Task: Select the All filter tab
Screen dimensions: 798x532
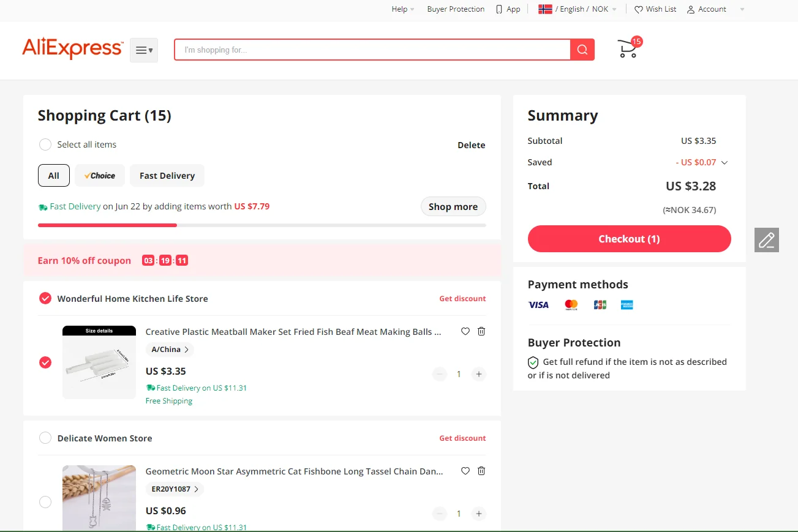Action: pos(54,176)
